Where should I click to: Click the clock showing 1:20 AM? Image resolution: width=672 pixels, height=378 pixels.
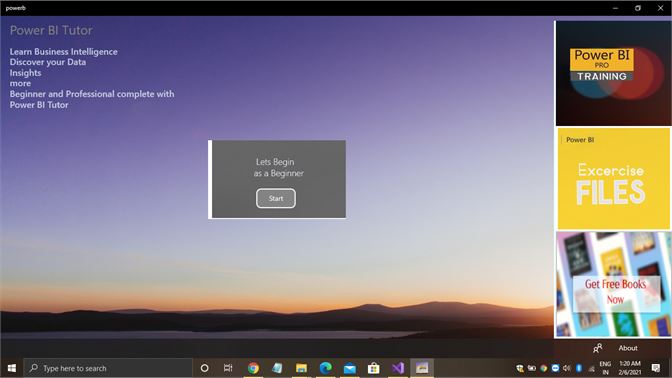[x=630, y=368]
